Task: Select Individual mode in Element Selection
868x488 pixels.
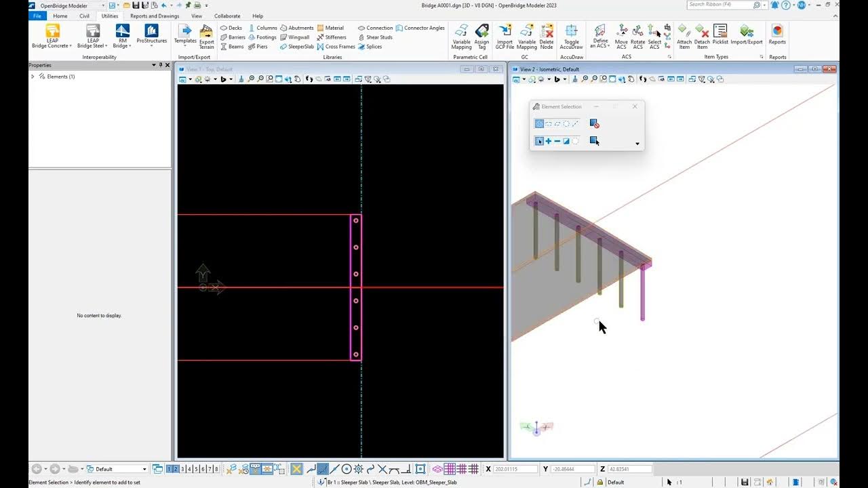Action: [539, 123]
